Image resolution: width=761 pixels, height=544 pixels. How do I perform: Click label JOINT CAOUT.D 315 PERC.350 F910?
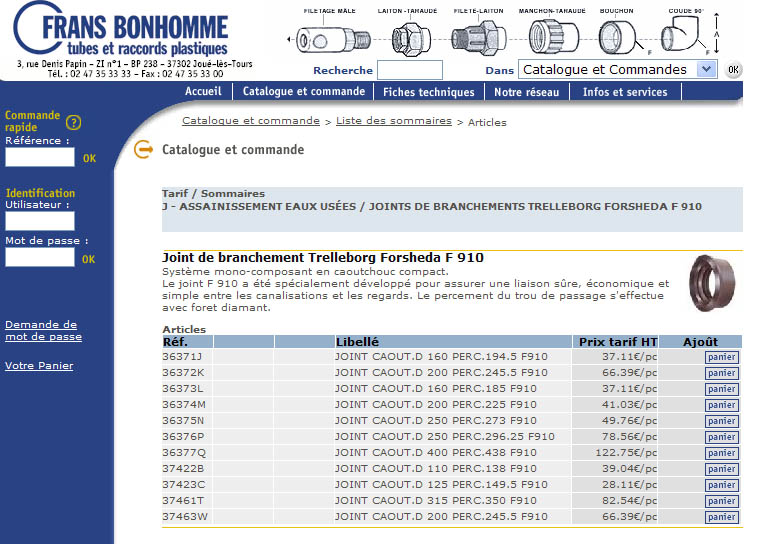click(x=436, y=501)
